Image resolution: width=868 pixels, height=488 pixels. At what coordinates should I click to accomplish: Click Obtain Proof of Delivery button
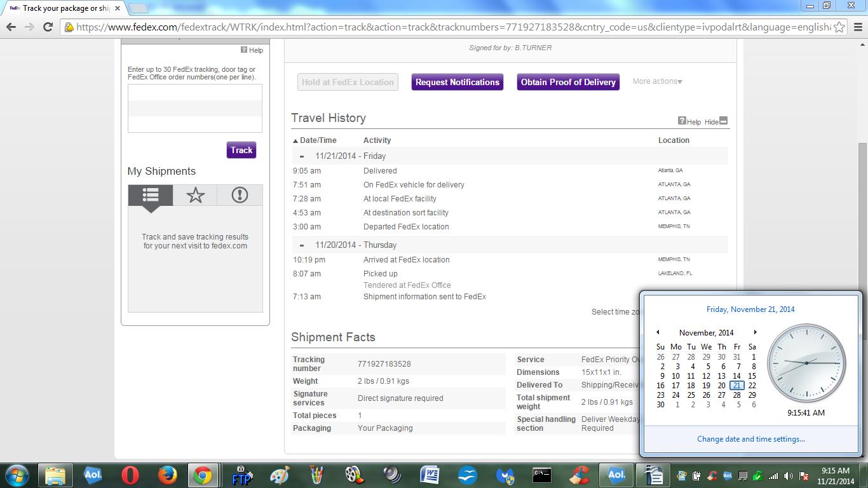click(568, 82)
